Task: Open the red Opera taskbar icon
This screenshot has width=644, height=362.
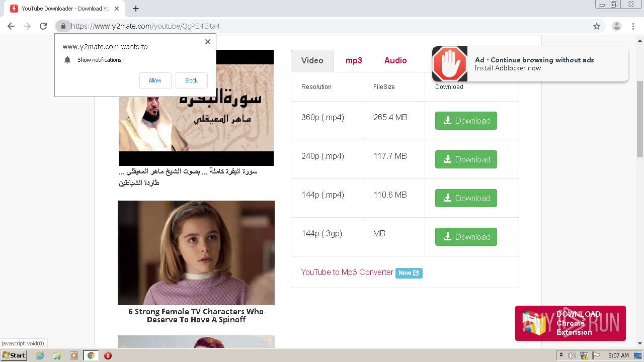Action: 108,355
